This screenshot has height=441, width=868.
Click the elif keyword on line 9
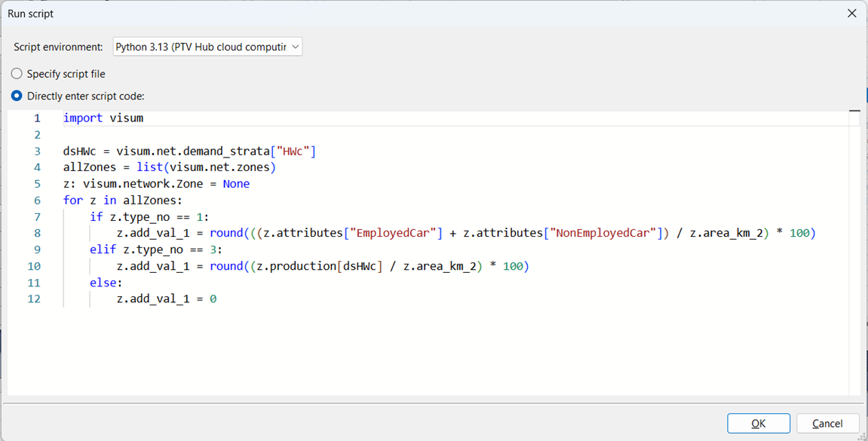[x=103, y=250]
